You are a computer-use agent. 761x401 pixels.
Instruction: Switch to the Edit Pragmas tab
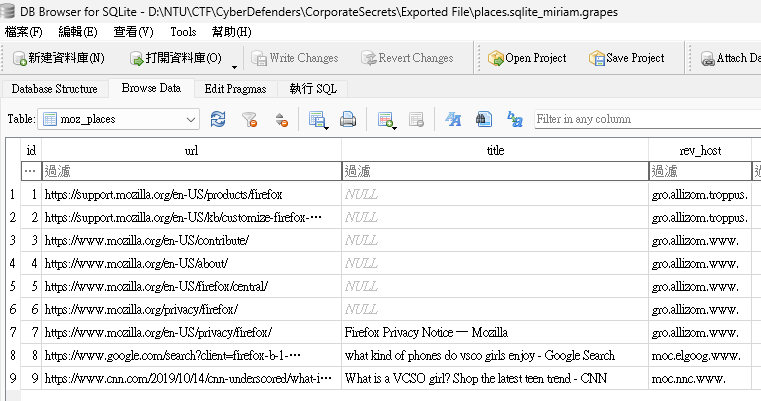235,89
